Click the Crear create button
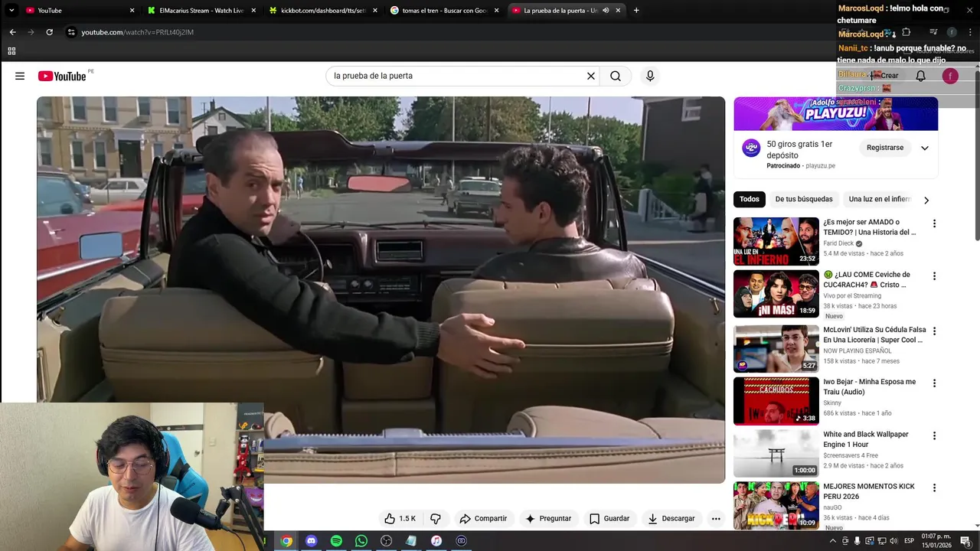 [884, 76]
